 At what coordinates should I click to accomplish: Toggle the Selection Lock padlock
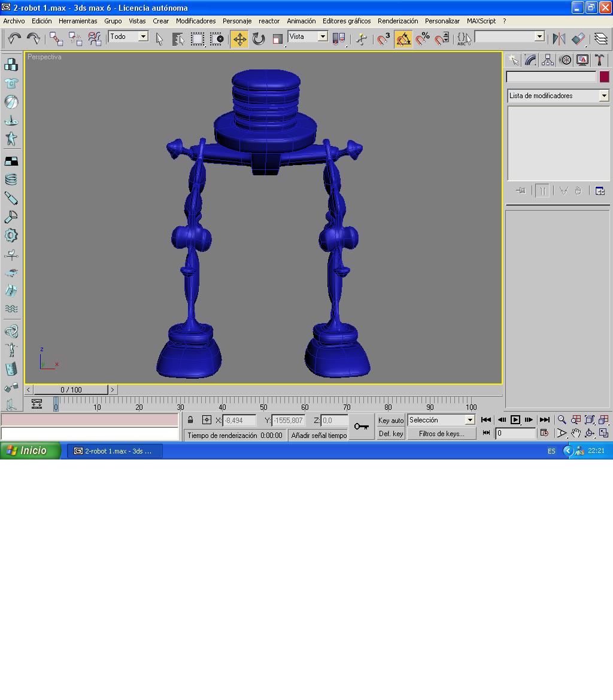(190, 420)
